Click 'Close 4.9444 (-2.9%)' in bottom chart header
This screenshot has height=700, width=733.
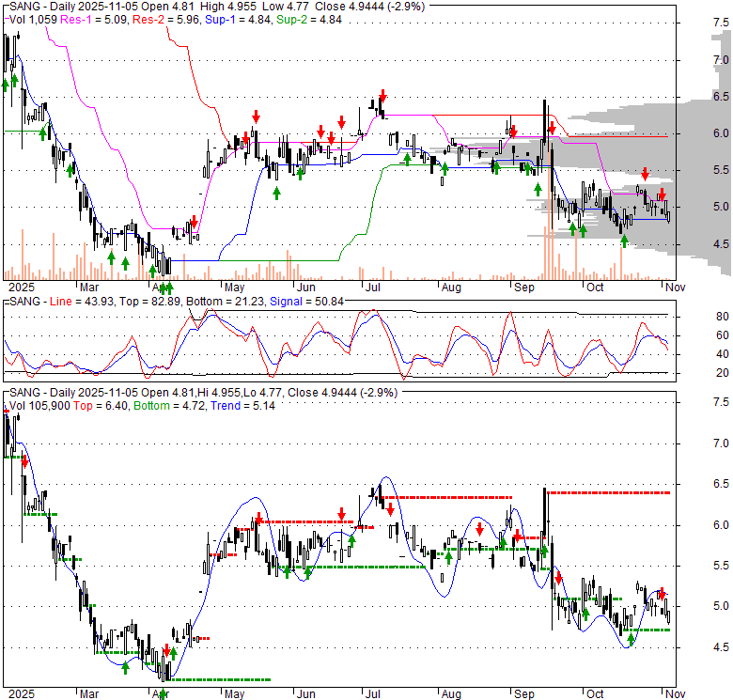(x=342, y=393)
